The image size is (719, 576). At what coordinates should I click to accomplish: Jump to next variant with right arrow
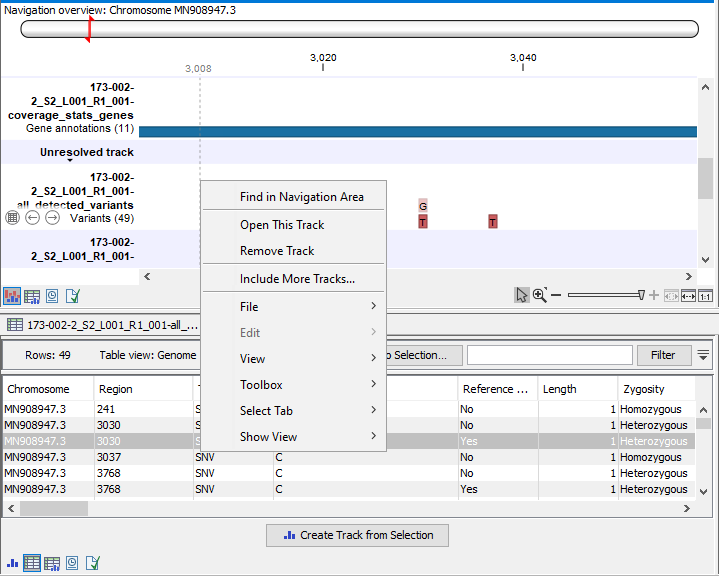tap(52, 218)
